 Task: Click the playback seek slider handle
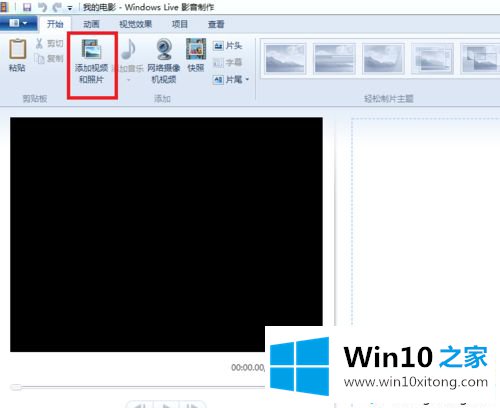[x=16, y=387]
